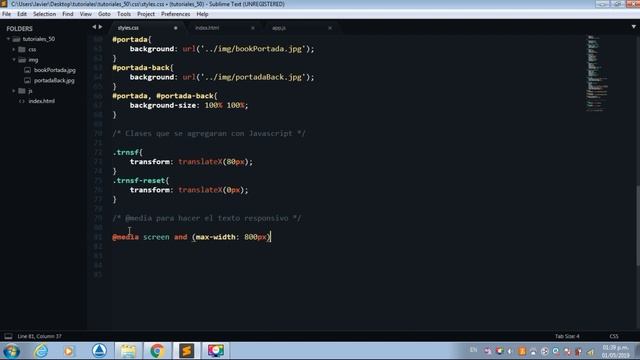Open Windows Media Player from taskbar

(69, 351)
